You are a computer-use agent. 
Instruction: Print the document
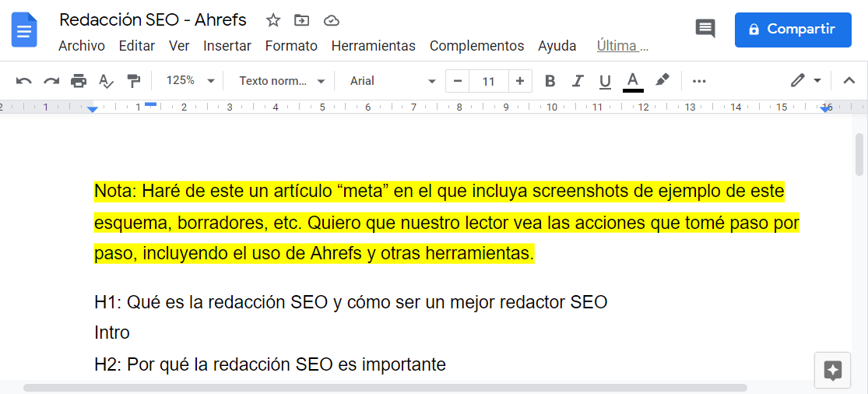79,81
